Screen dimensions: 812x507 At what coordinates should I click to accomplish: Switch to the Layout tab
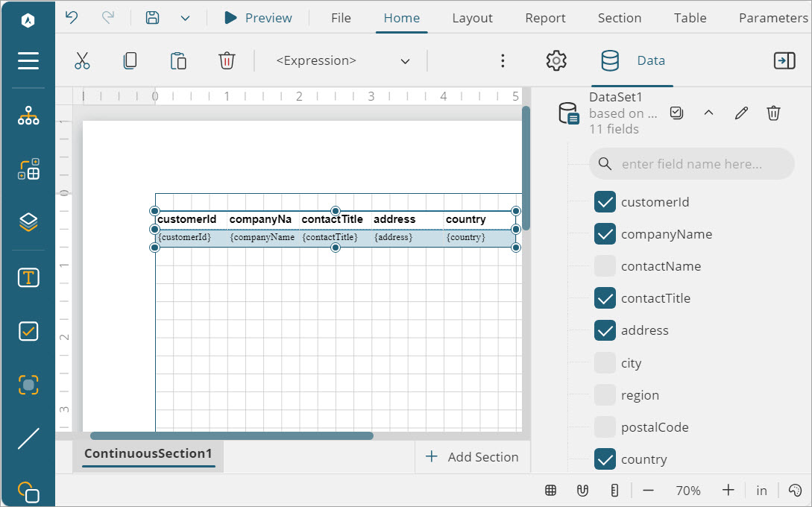[x=472, y=18]
